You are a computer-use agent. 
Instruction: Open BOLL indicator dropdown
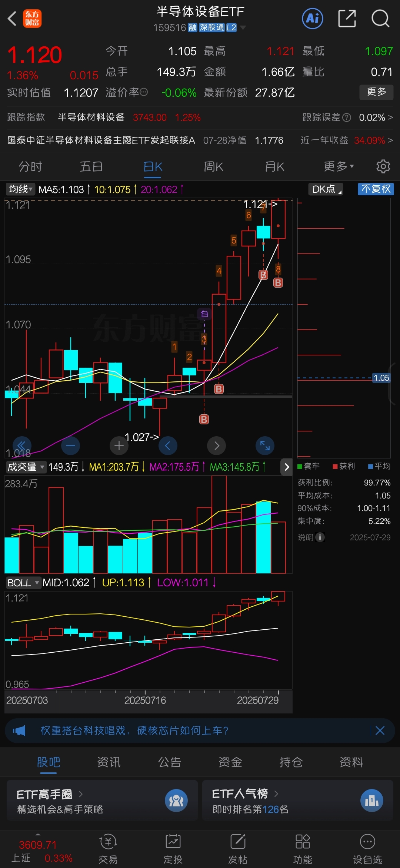click(23, 583)
